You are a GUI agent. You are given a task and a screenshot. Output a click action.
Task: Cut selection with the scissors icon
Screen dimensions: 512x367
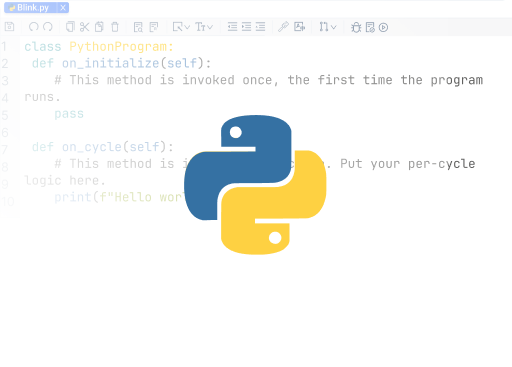pos(85,27)
